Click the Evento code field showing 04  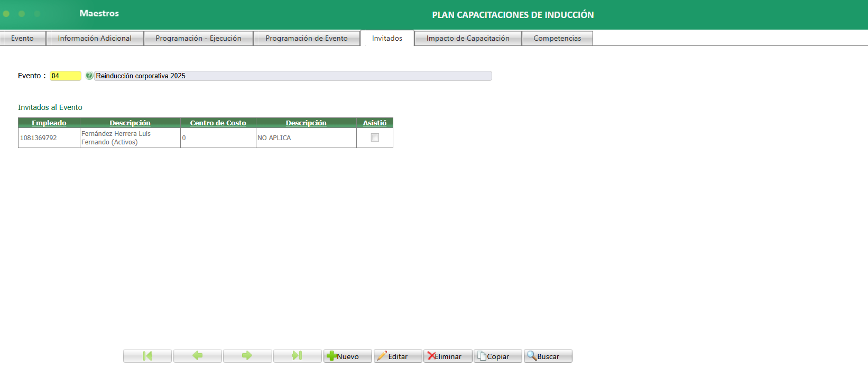(x=66, y=76)
